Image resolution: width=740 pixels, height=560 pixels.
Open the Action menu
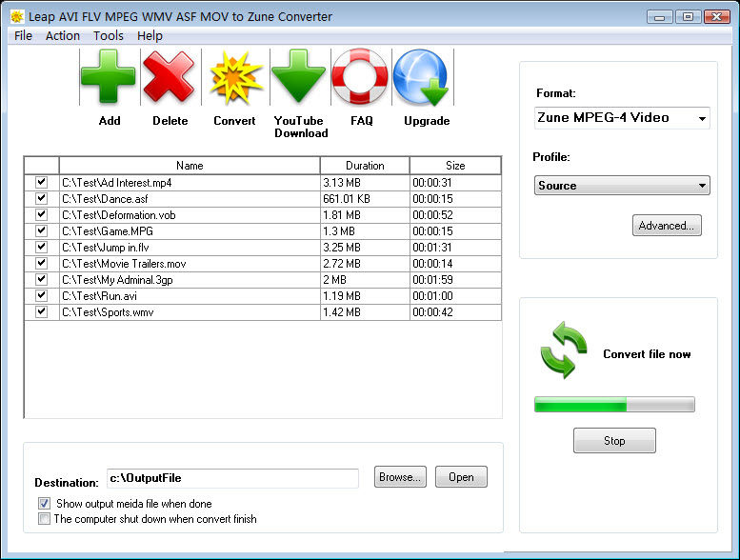63,36
